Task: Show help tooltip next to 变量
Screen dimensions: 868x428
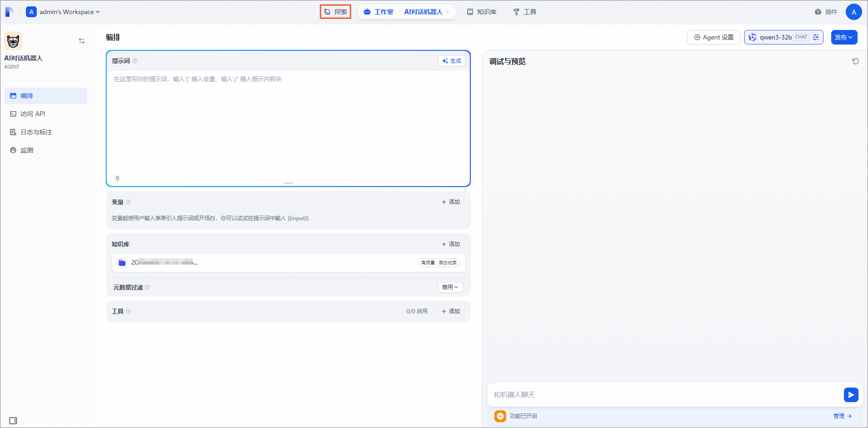Action: (x=128, y=202)
